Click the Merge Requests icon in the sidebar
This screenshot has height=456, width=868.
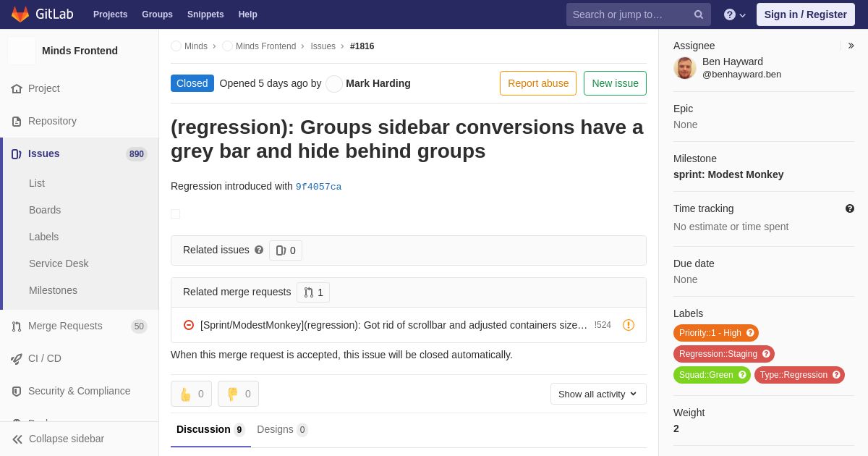click(17, 326)
